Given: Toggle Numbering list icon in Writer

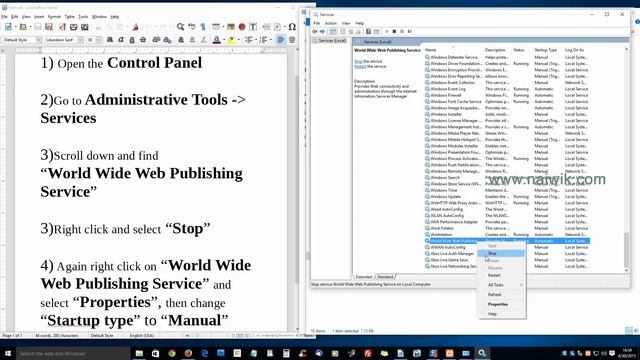Looking at the screenshot, I should click(263, 40).
